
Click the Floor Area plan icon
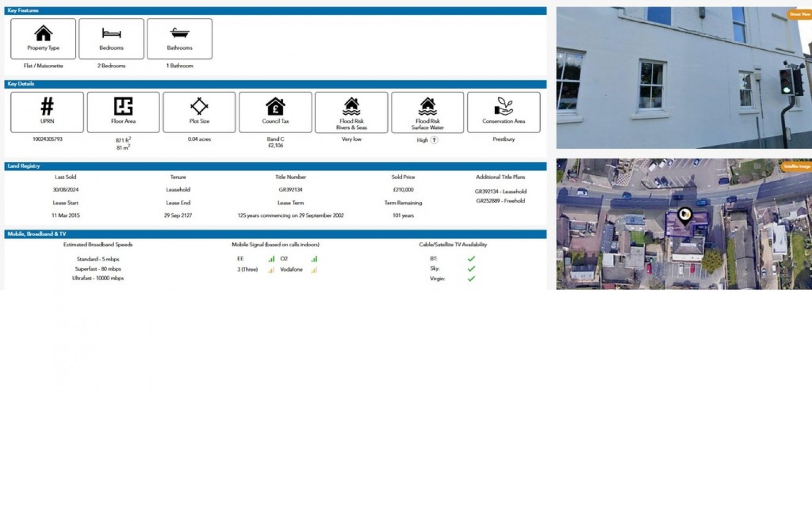(x=123, y=106)
